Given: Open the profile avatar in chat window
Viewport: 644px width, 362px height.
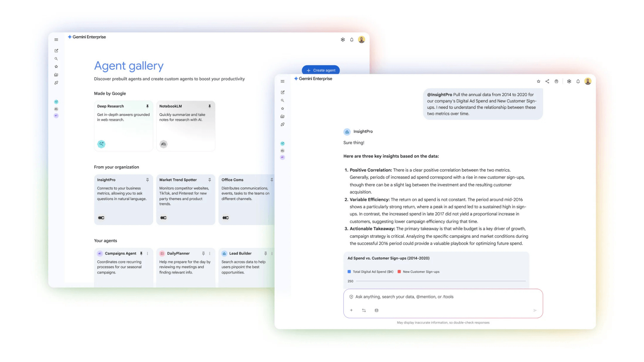Looking at the screenshot, I should tap(588, 81).
